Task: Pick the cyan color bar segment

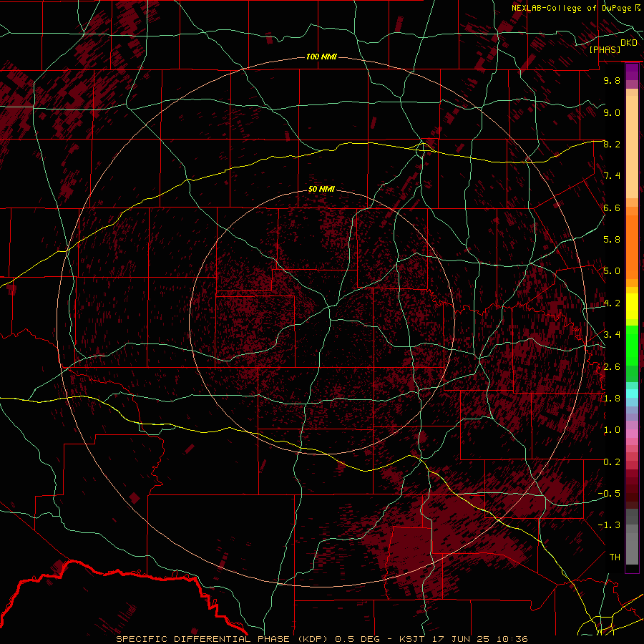Action: [632, 393]
